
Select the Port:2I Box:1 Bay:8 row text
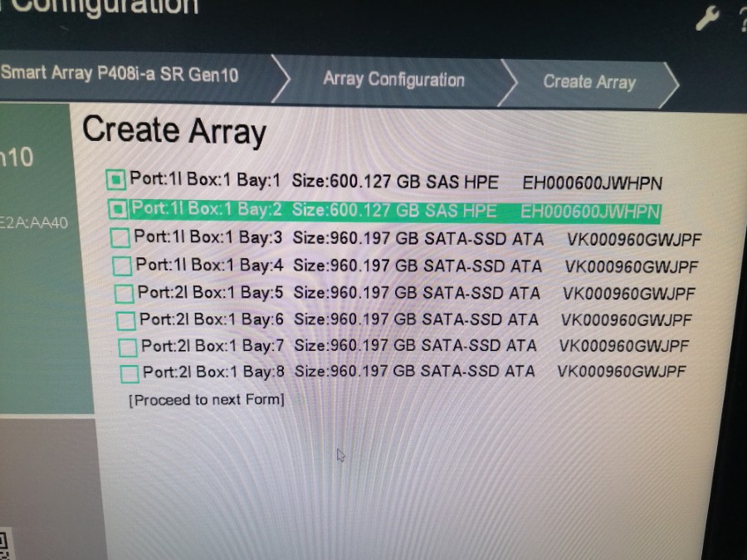[x=414, y=371]
